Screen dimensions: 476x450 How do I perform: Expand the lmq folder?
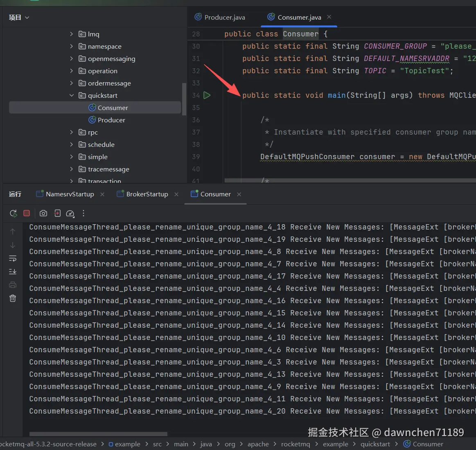pyautogui.click(x=71, y=34)
